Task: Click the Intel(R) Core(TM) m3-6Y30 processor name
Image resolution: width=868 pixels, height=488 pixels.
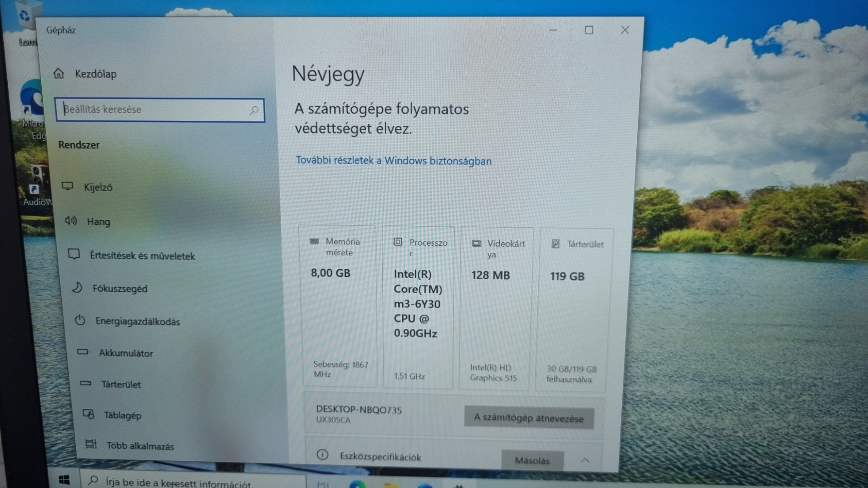Action: click(x=418, y=304)
